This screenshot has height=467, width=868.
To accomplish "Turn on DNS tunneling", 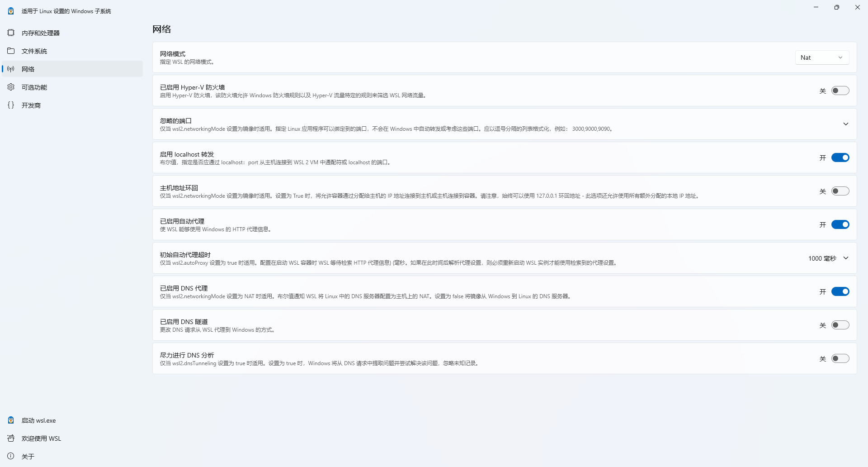I will pyautogui.click(x=840, y=325).
